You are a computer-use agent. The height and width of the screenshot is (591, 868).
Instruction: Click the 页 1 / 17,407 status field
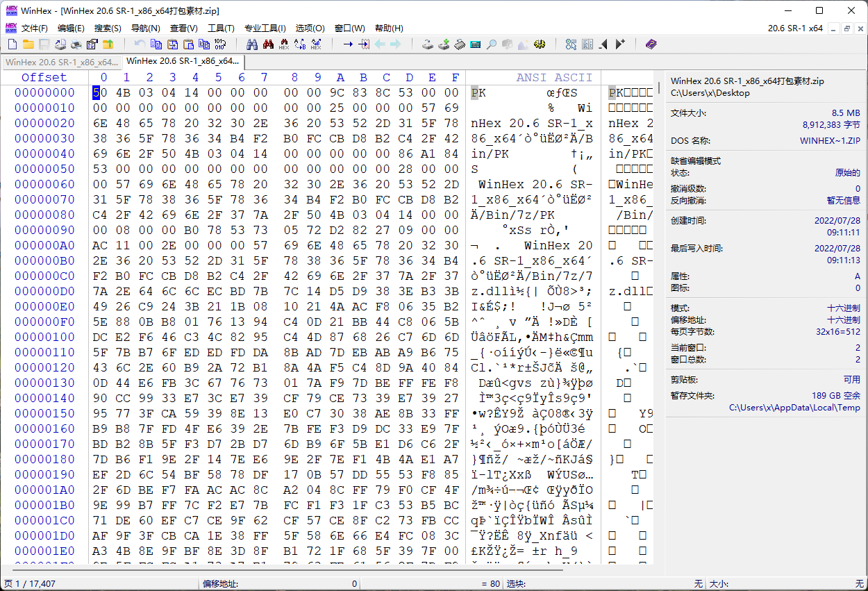(30, 584)
